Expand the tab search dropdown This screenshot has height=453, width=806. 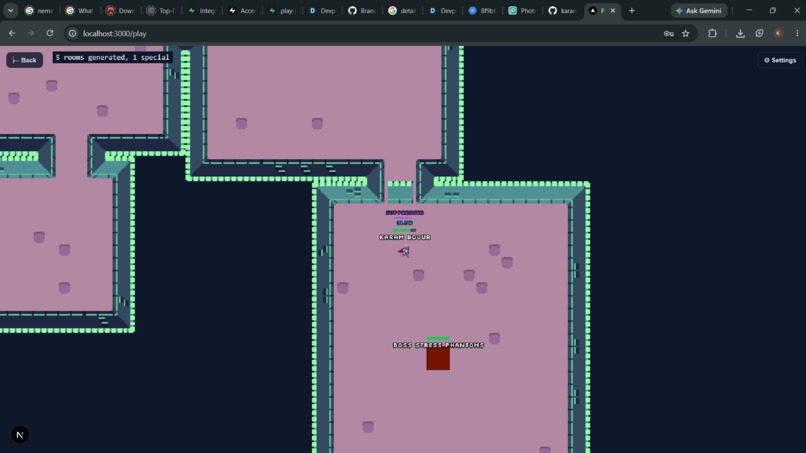pos(10,10)
